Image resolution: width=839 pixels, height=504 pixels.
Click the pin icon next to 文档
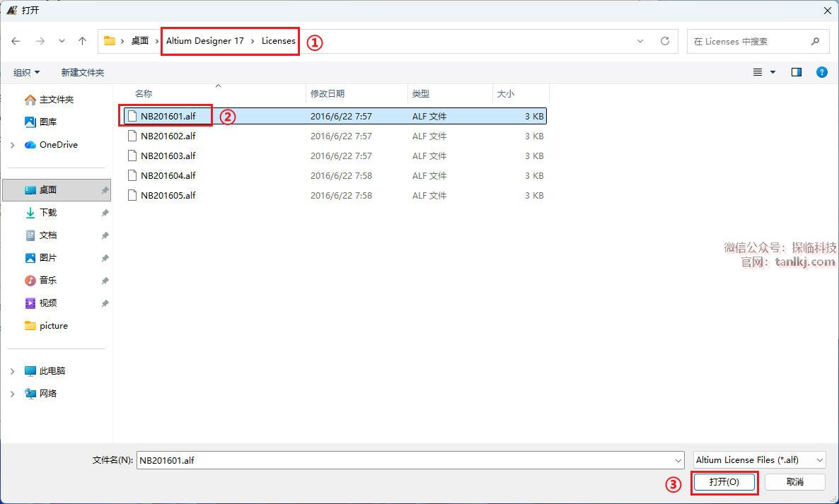point(105,235)
